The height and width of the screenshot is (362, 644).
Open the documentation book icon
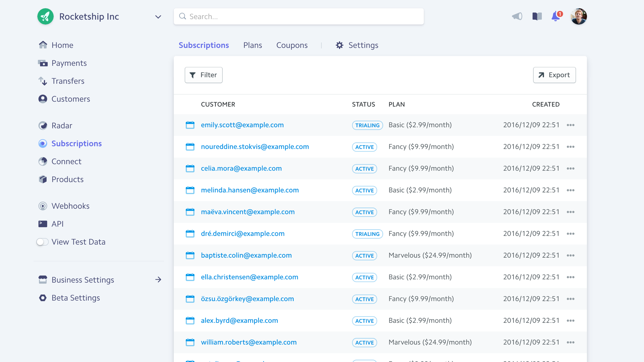tap(537, 16)
